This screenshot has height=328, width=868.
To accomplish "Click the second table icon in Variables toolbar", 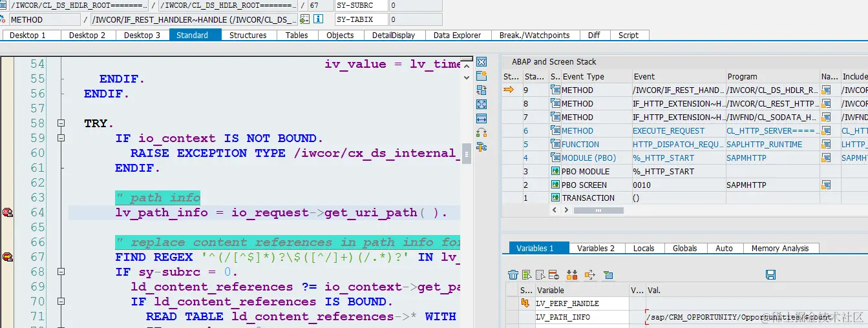I will click(x=540, y=275).
